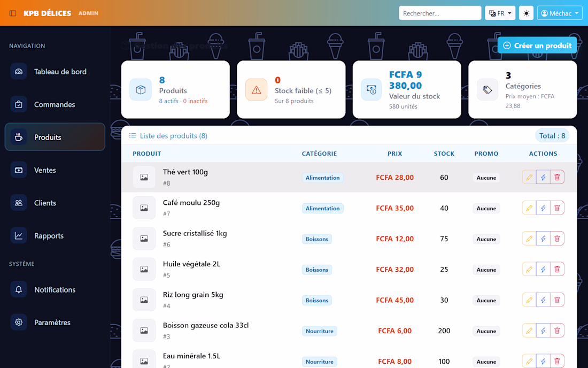The width and height of the screenshot is (588, 368).
Task: Delete Sucre cristallisé 1kg with trash icon
Action: coord(557,239)
